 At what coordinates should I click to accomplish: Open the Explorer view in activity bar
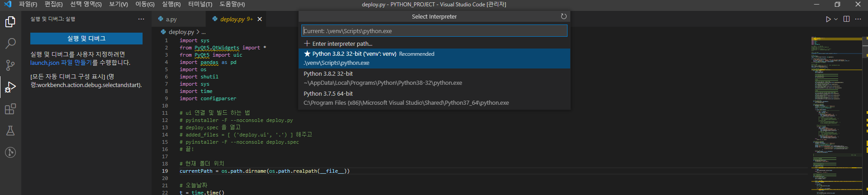click(10, 21)
